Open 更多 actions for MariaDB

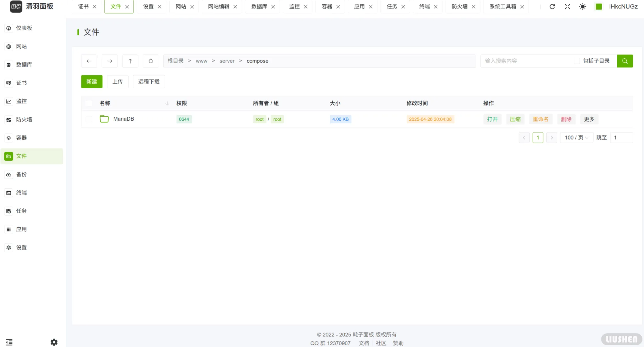(x=589, y=119)
